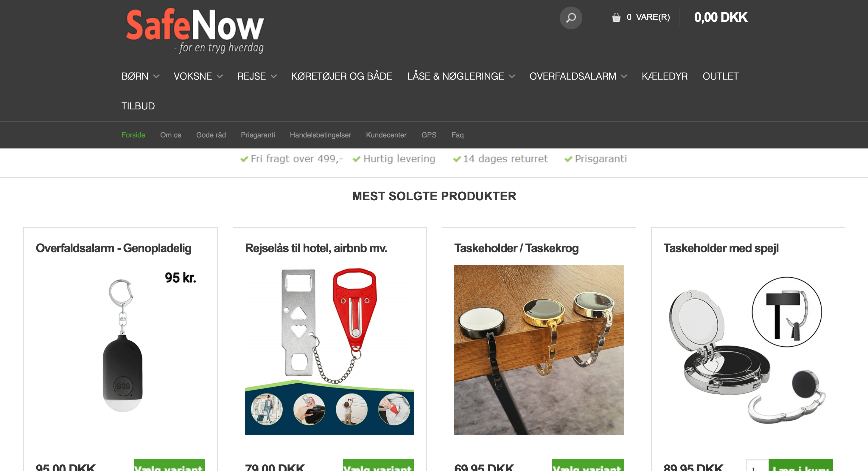Open the OUTLET menu item
Image resolution: width=868 pixels, height=471 pixels.
(721, 76)
